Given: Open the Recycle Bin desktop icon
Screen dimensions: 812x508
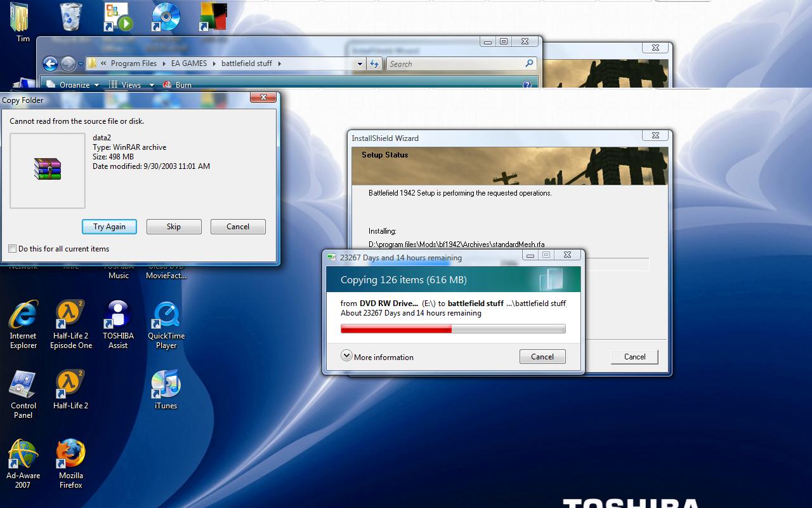Looking at the screenshot, I should pyautogui.click(x=71, y=17).
